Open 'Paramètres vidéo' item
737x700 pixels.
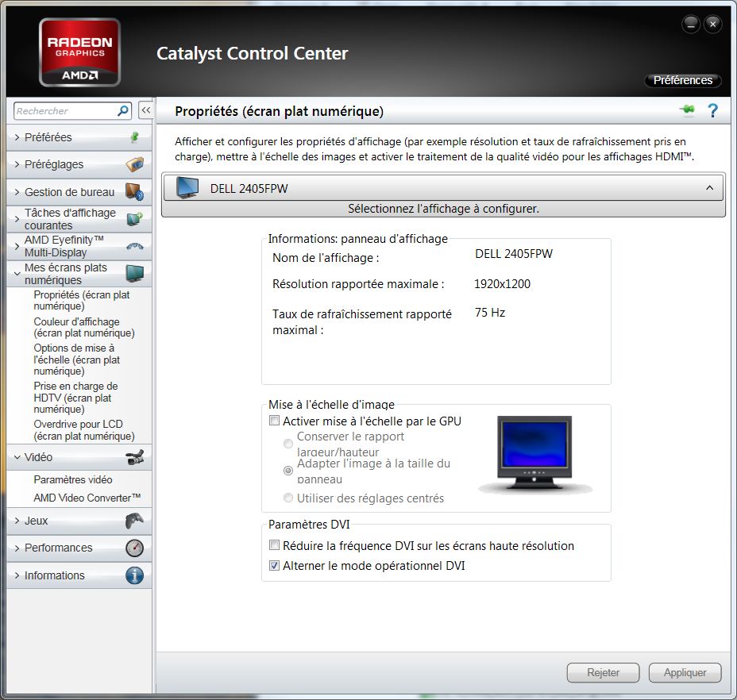pyautogui.click(x=73, y=479)
